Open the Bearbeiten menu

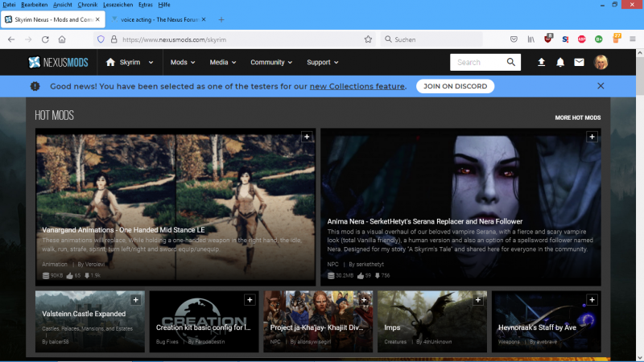pyautogui.click(x=35, y=5)
